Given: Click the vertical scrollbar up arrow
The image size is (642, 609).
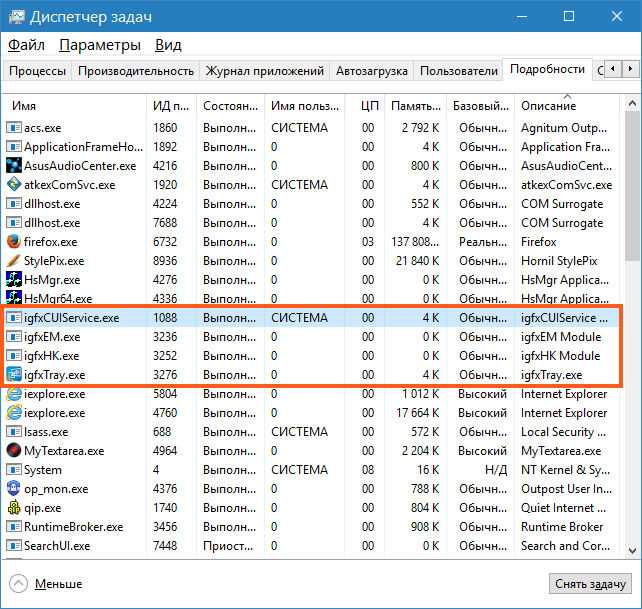Looking at the screenshot, I should [632, 104].
